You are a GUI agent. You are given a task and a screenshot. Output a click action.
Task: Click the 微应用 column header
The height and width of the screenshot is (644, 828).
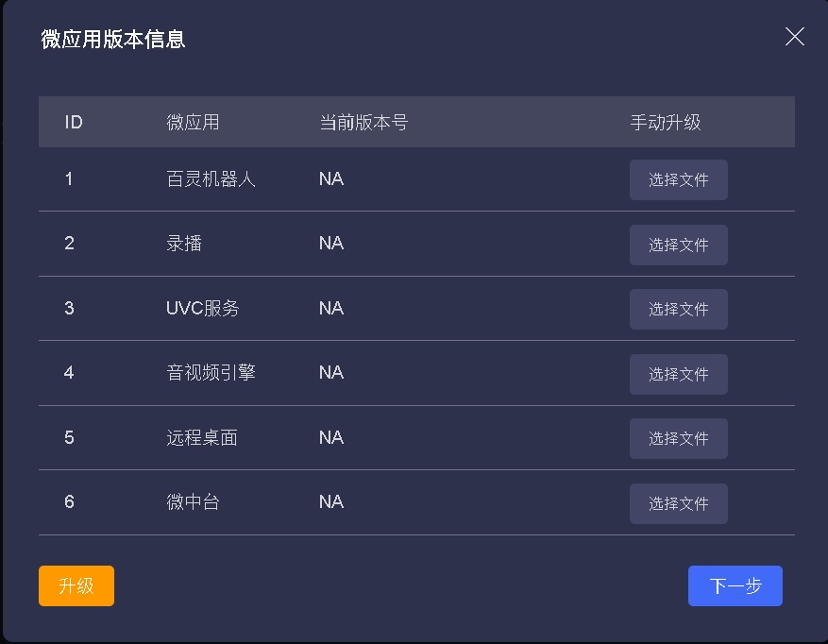pyautogui.click(x=193, y=123)
